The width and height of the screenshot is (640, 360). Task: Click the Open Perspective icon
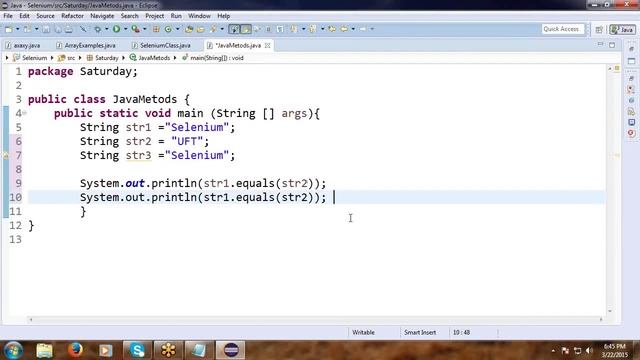click(599, 29)
